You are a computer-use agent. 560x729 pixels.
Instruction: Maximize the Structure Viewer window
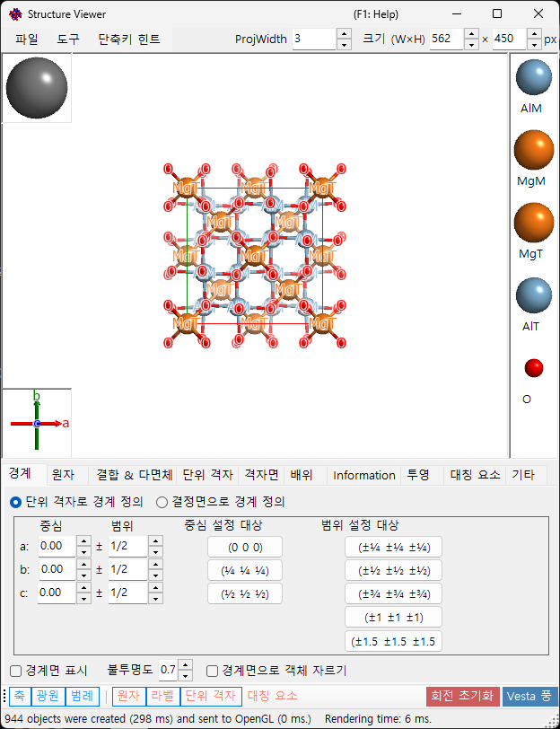(x=497, y=14)
